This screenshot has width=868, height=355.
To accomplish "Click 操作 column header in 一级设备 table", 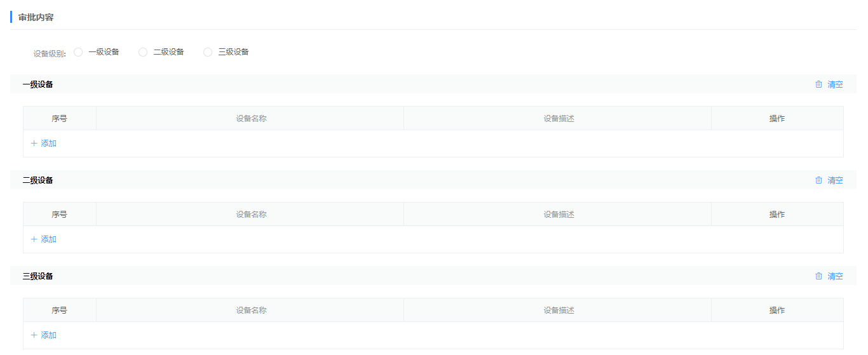I will tap(776, 119).
